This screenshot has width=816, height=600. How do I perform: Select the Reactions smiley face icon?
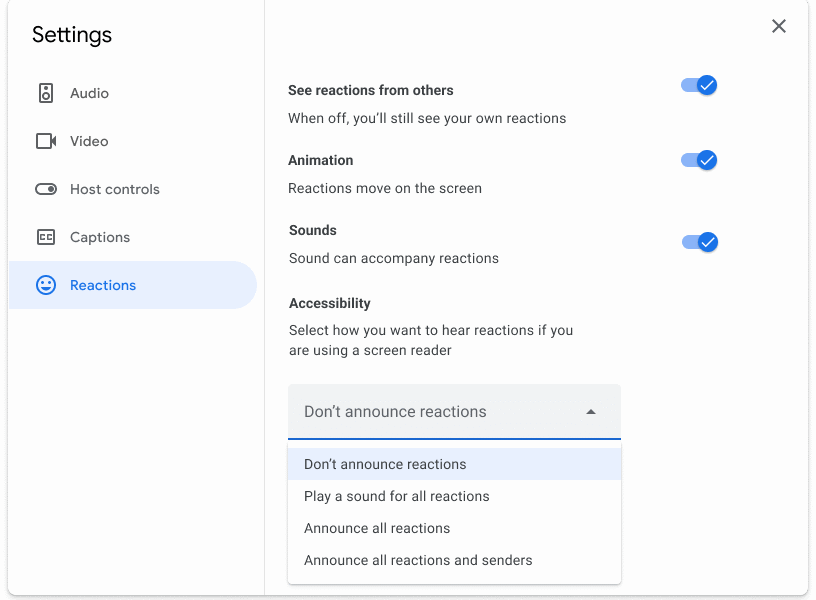[45, 285]
